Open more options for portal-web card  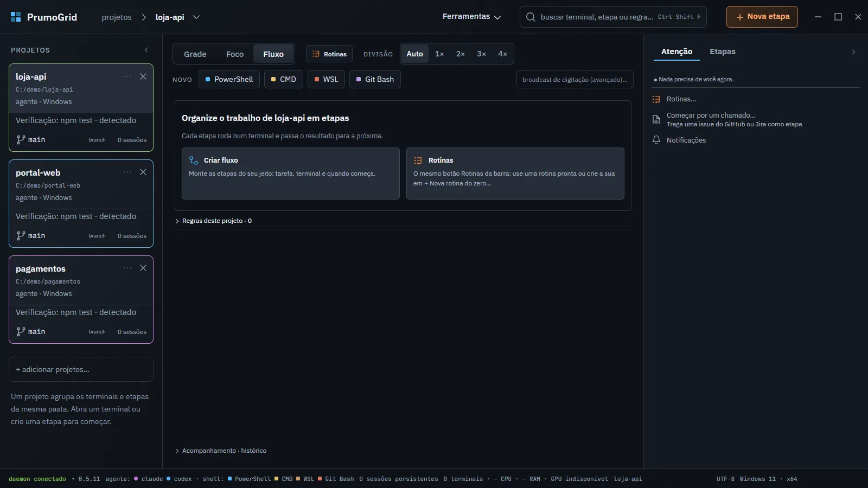[x=127, y=172]
